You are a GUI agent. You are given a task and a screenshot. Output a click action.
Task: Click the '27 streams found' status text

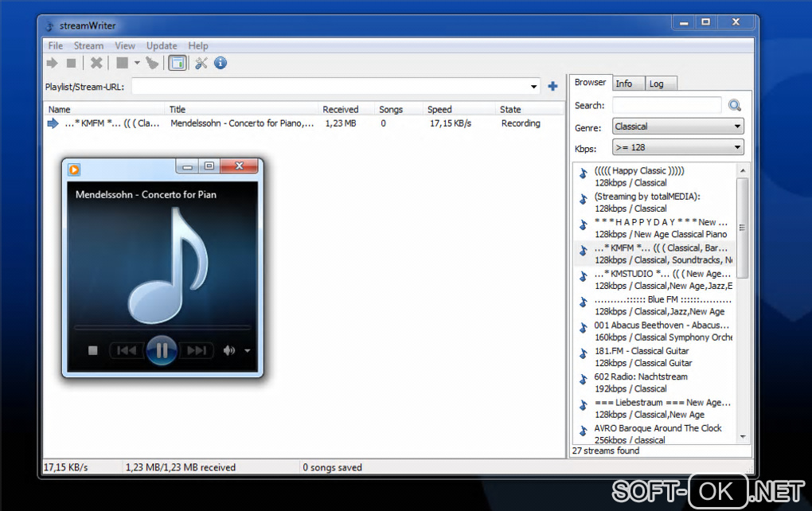point(605,451)
